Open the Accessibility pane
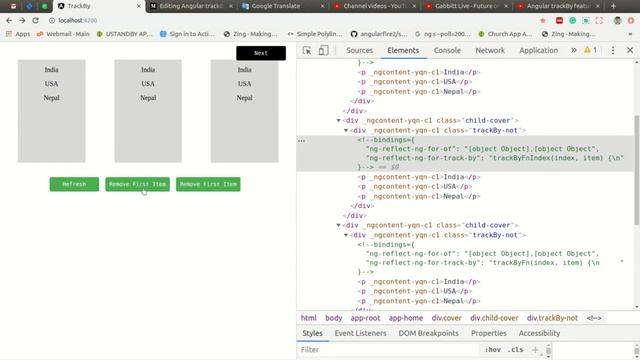The width and height of the screenshot is (640, 360). (x=539, y=333)
